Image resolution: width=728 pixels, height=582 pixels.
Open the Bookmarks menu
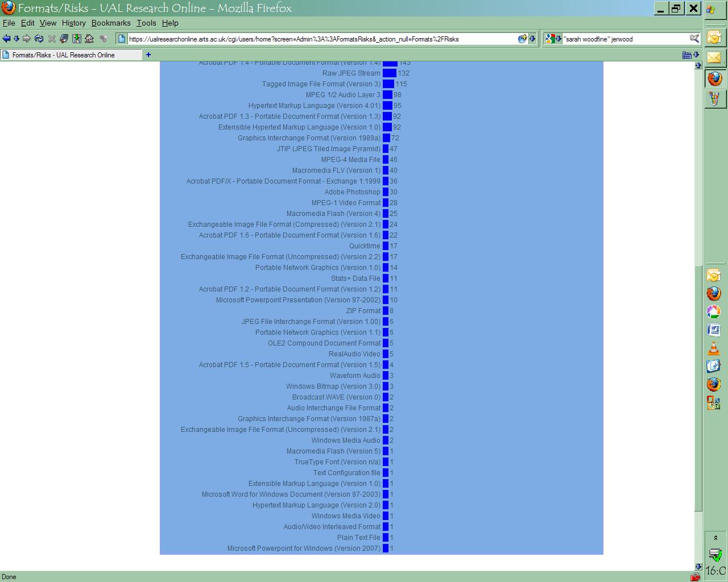pyautogui.click(x=111, y=23)
